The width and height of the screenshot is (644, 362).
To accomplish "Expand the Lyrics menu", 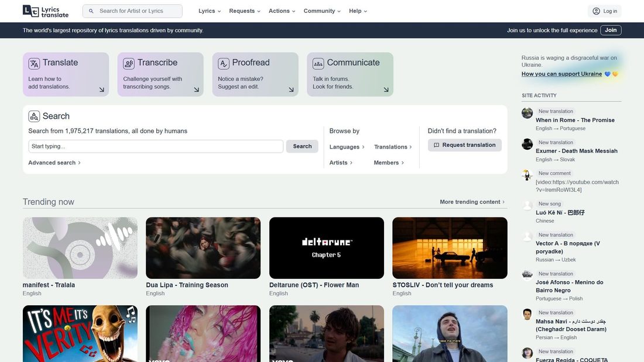I will pos(210,11).
